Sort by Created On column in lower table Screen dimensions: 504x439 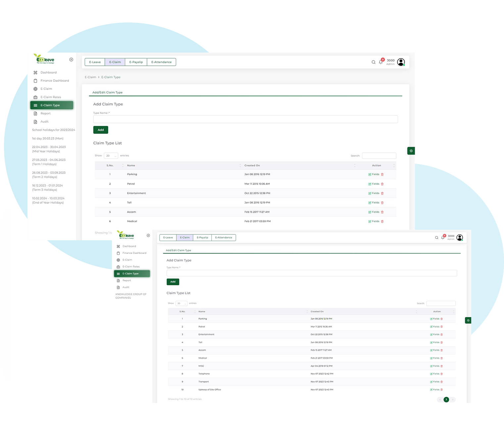pyautogui.click(x=364, y=312)
